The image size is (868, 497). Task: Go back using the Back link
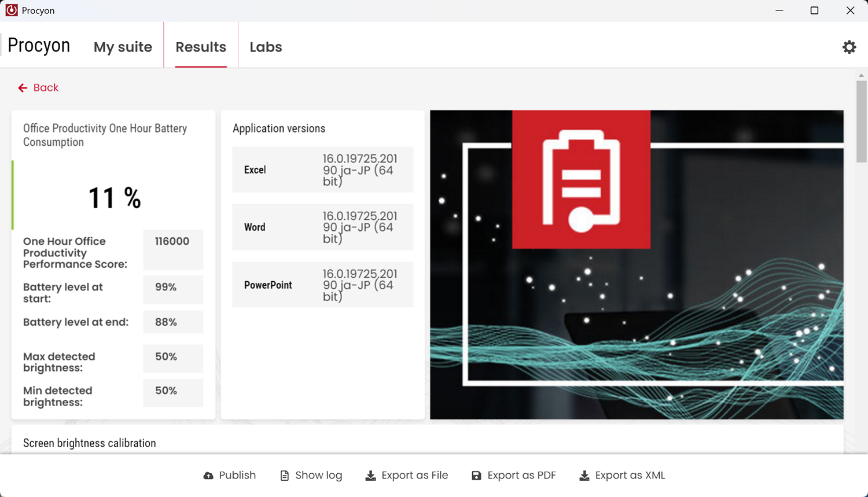click(38, 88)
